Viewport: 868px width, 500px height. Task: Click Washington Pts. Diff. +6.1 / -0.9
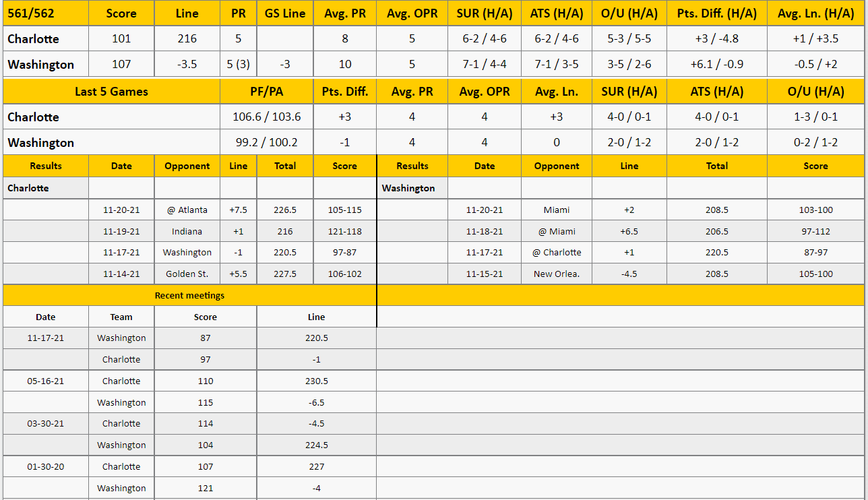pos(717,64)
